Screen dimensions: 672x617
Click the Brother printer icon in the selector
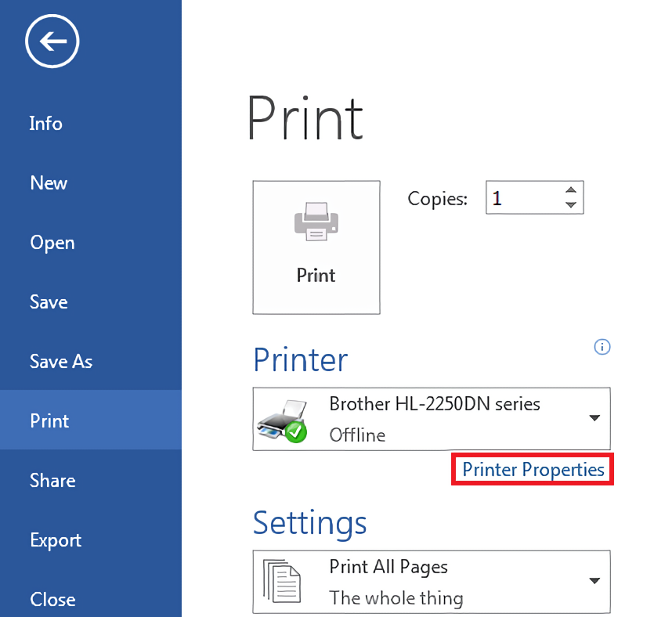tap(280, 417)
